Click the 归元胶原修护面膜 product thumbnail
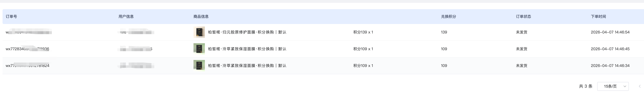This screenshot has width=644, height=96. [199, 32]
